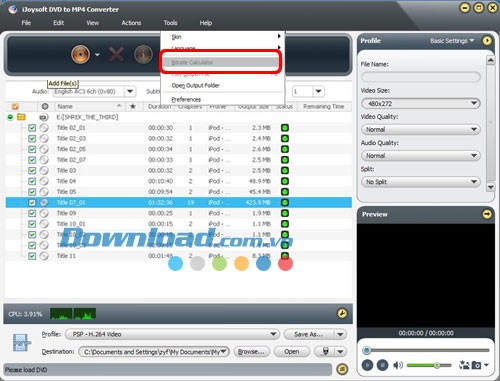Open the arrow next to Load DVD icon
500x381 pixels.
pos(97,54)
